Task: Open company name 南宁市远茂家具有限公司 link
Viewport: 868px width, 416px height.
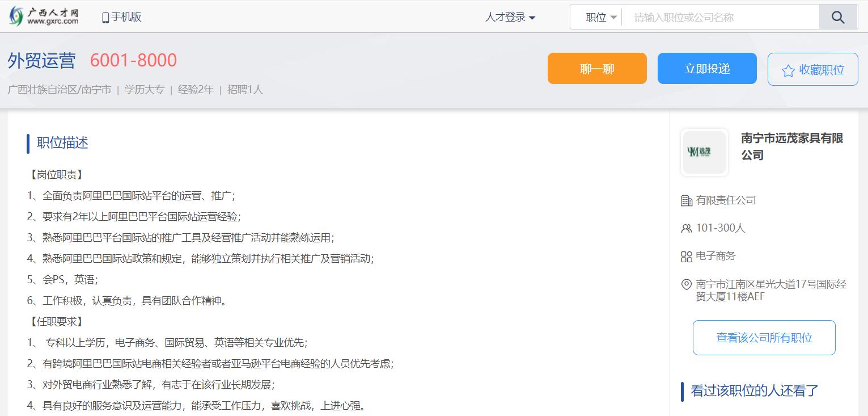Action: tap(791, 146)
